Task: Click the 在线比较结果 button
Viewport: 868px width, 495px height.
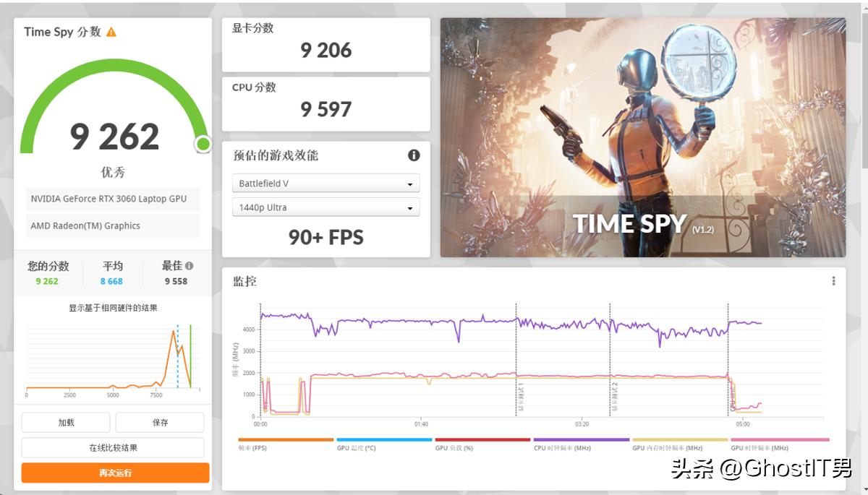Action: (113, 448)
